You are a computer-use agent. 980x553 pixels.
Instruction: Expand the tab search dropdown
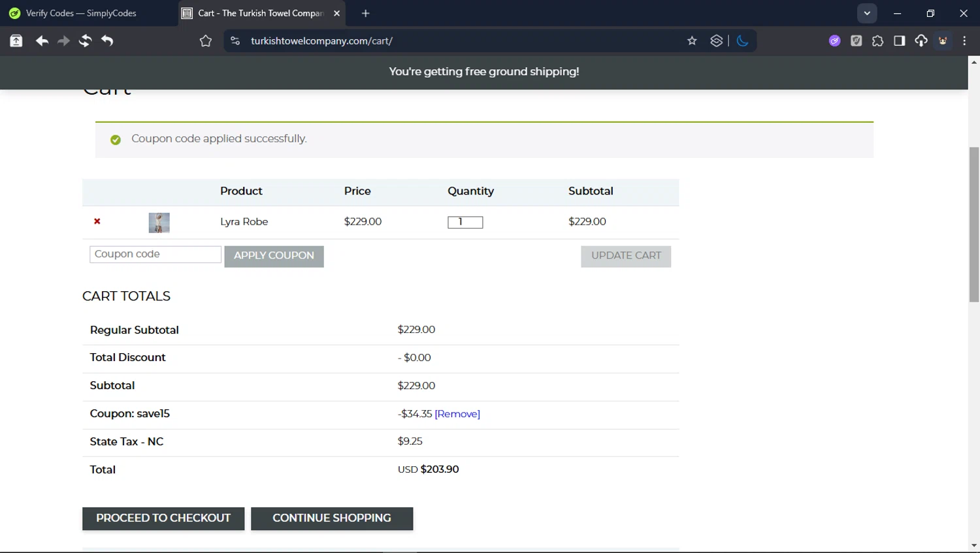pyautogui.click(x=867, y=13)
